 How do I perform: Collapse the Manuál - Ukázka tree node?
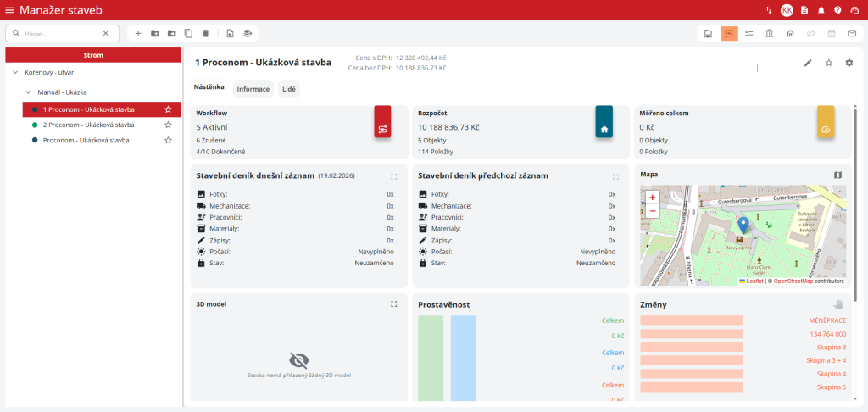[x=28, y=92]
